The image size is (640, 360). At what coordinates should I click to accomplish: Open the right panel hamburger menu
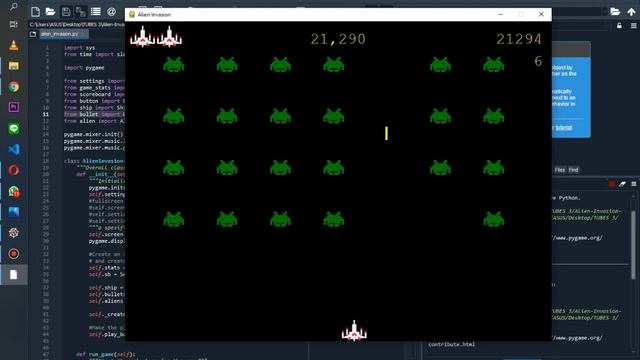tap(633, 26)
